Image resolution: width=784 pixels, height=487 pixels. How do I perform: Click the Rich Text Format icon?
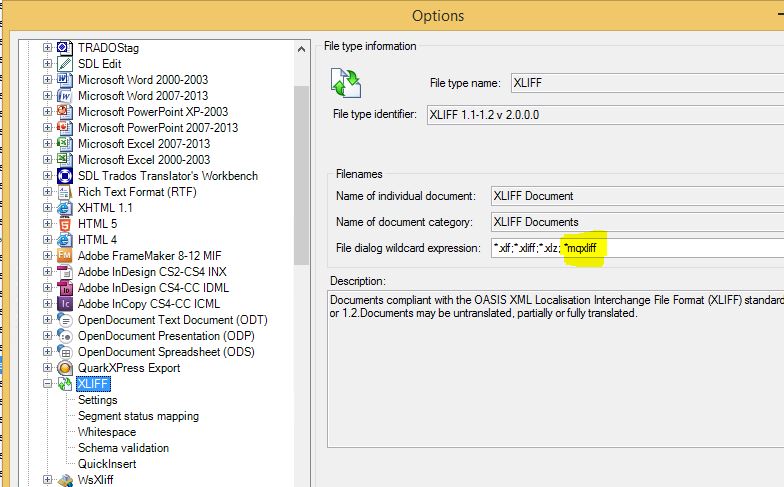pyautogui.click(x=64, y=192)
